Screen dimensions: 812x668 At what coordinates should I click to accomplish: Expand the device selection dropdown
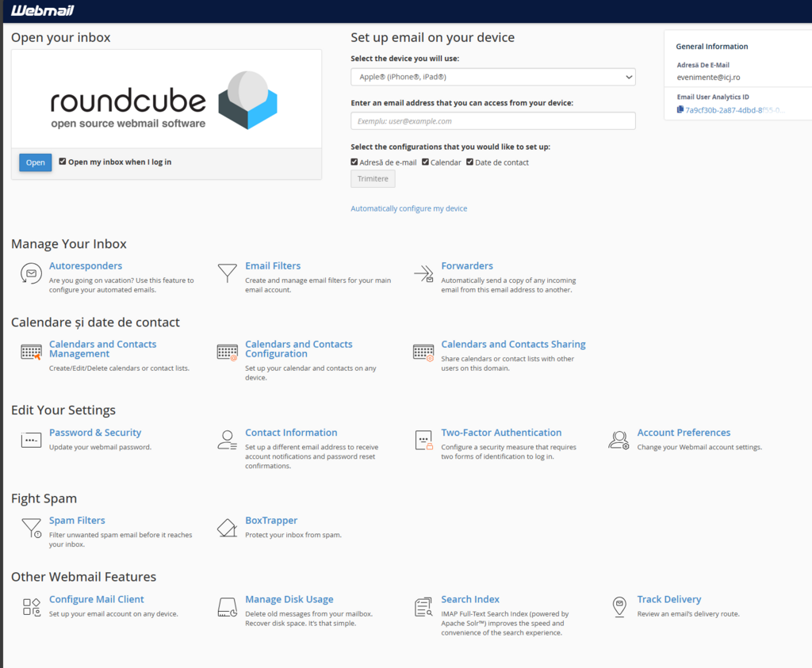[492, 77]
